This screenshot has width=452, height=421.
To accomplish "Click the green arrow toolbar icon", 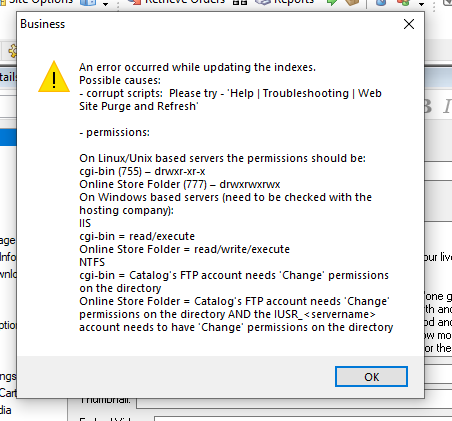I will tap(332, 3).
